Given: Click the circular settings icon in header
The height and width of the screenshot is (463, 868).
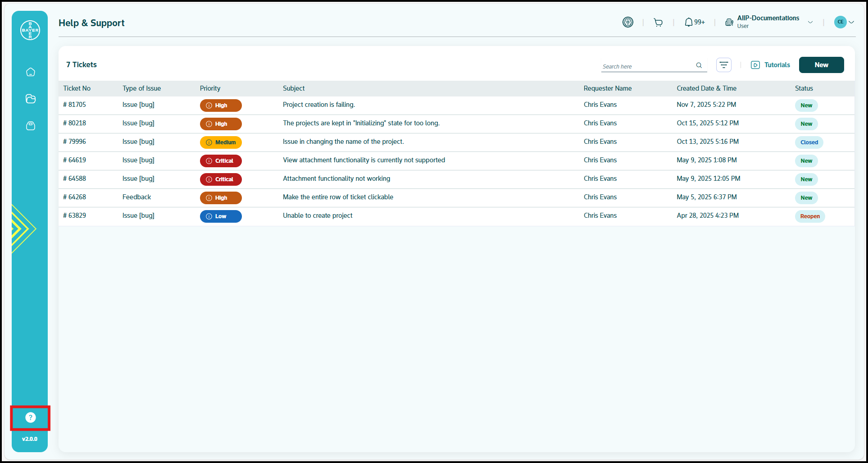Looking at the screenshot, I should click(x=627, y=22).
